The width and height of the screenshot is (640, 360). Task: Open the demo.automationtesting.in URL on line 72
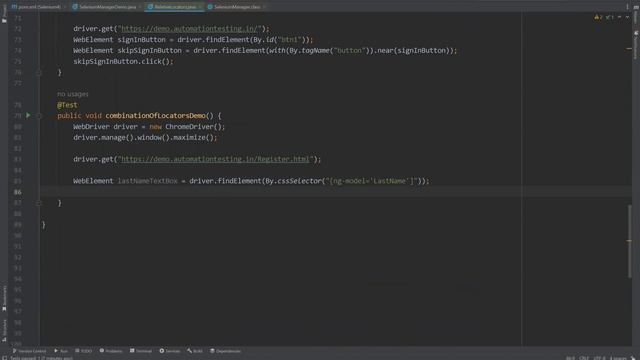pyautogui.click(x=189, y=29)
